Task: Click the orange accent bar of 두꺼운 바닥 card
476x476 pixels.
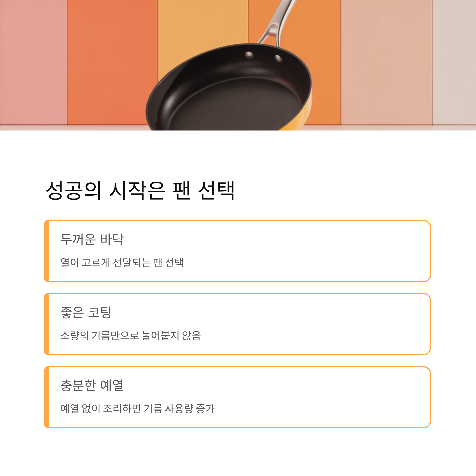Action: pos(46,251)
